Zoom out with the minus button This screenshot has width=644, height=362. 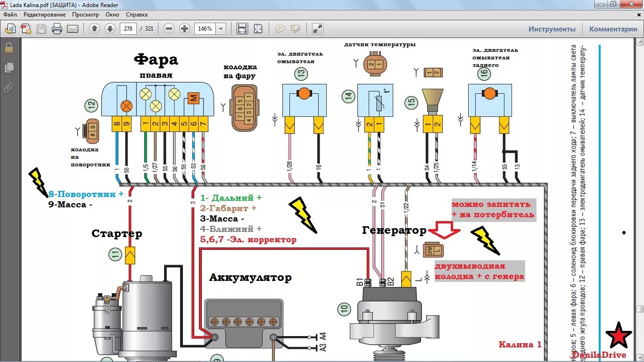(x=169, y=29)
